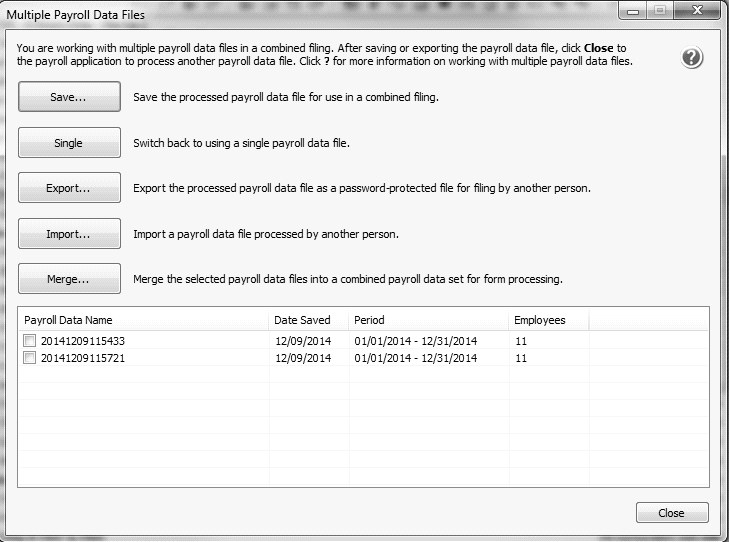Close the dialog with the Close button
729x542 pixels.
pyautogui.click(x=672, y=513)
